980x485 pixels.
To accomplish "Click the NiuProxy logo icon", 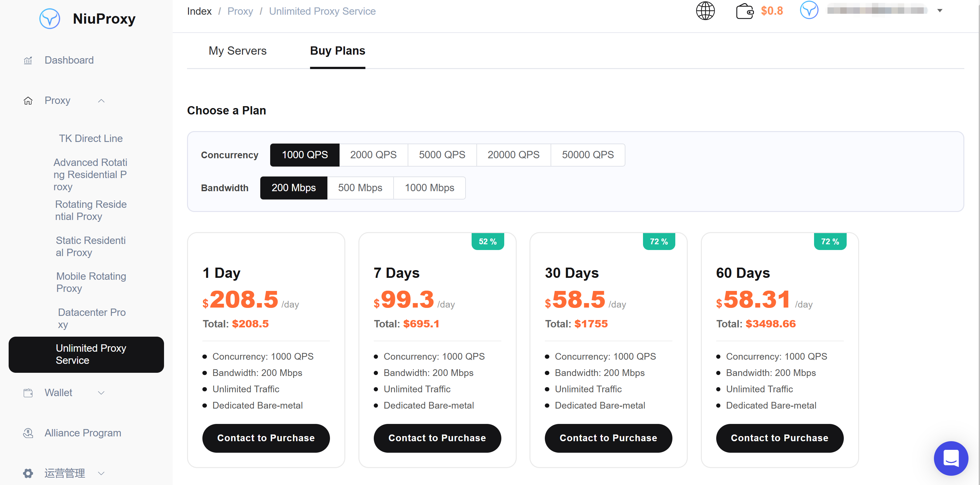I will [50, 18].
